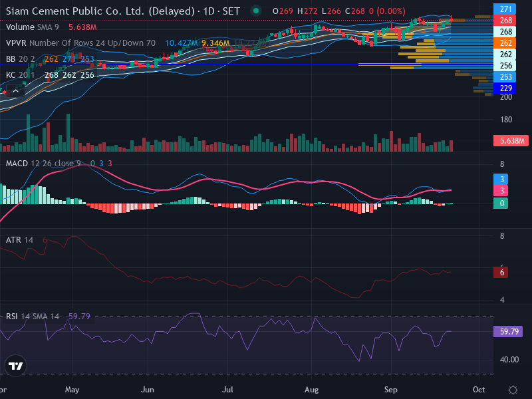Select the KC 20 1 legend
The image size is (532, 399).
click(x=21, y=75)
